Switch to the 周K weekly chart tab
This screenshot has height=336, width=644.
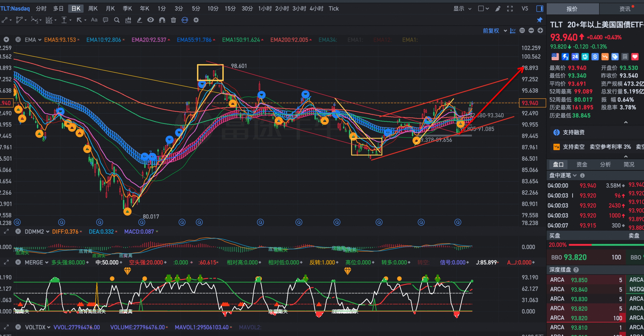point(93,9)
